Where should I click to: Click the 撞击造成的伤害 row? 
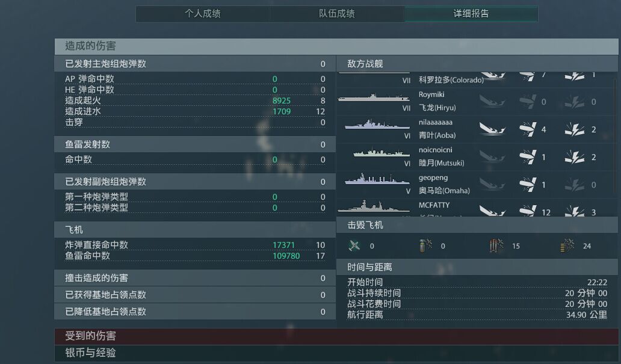click(195, 278)
